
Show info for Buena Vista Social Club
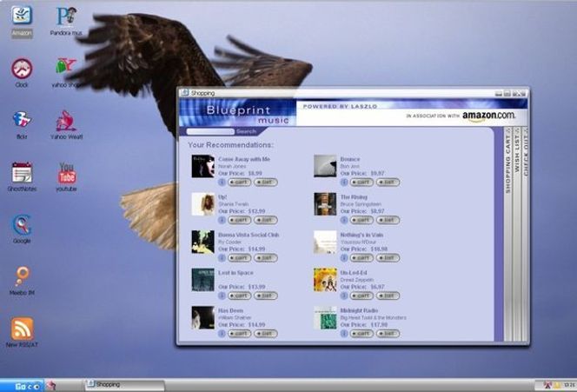pos(222,258)
